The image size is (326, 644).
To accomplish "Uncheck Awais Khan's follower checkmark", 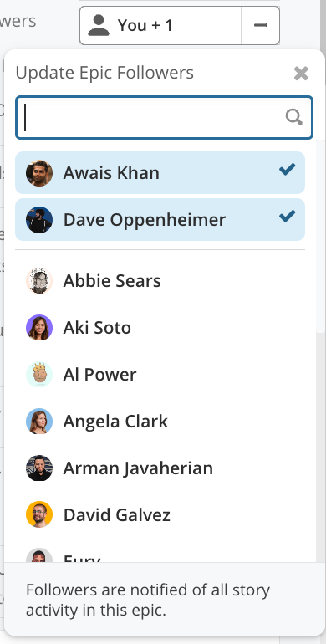I will [287, 169].
